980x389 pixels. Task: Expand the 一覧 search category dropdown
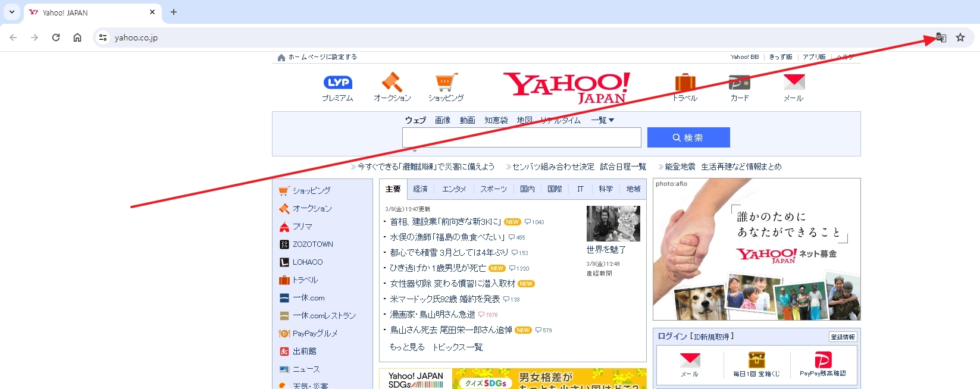[x=602, y=120]
